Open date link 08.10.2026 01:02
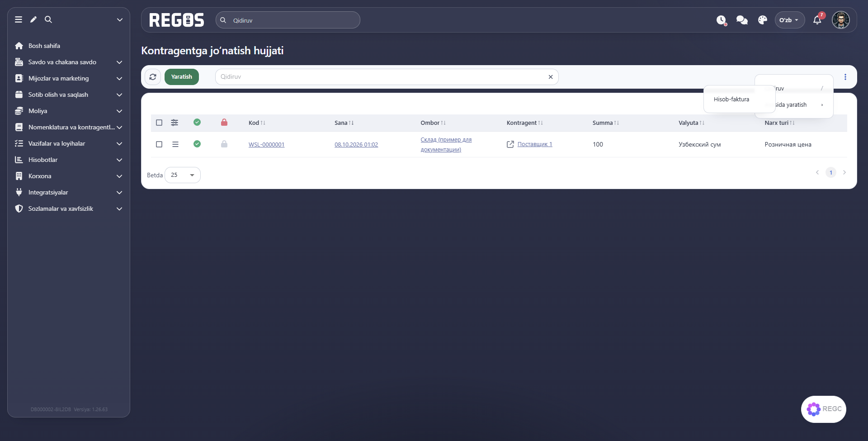The image size is (868, 441). pos(356,144)
